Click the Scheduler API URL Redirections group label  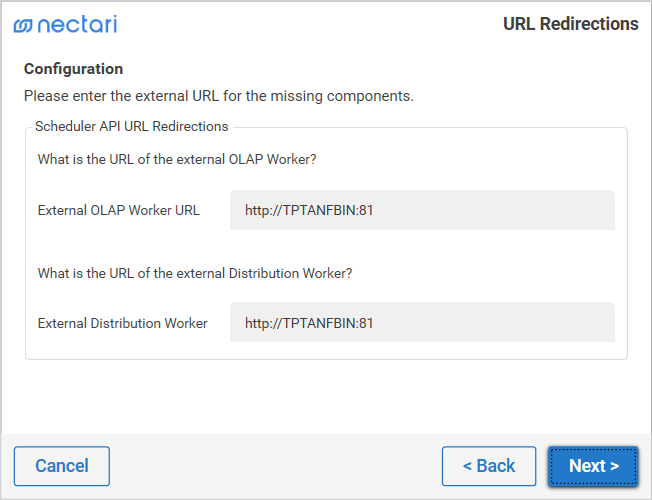pyautogui.click(x=131, y=127)
